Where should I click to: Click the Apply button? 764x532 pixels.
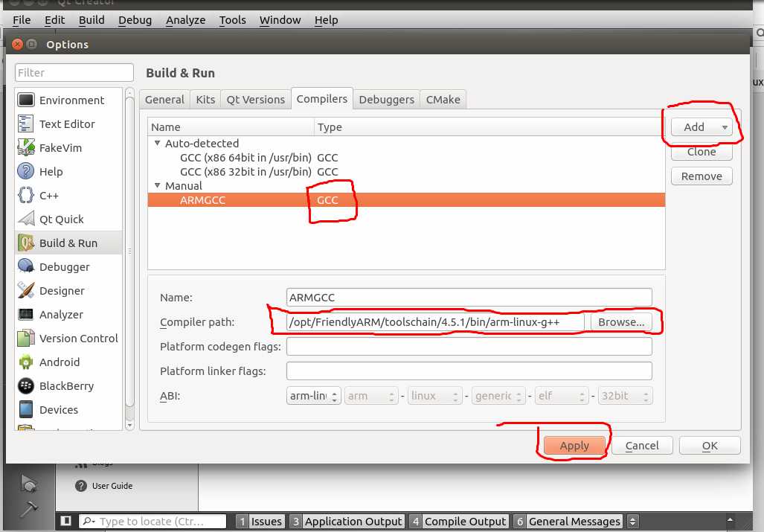[574, 445]
